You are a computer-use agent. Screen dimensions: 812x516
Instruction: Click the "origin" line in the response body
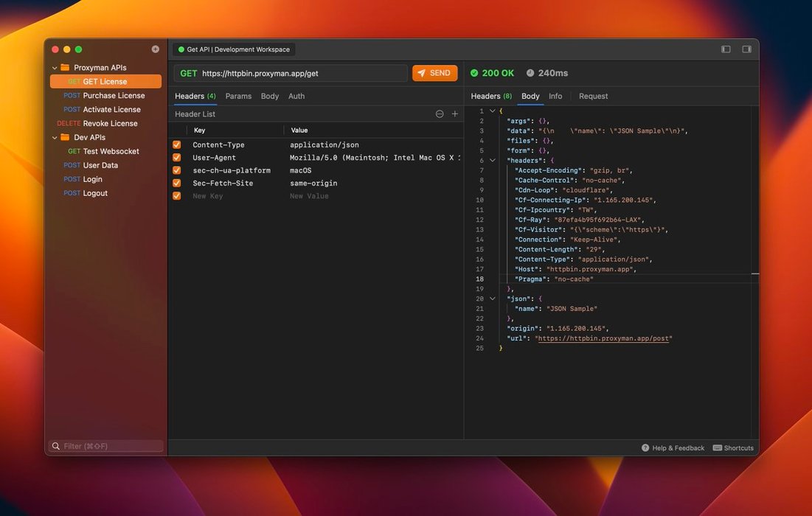(x=558, y=329)
